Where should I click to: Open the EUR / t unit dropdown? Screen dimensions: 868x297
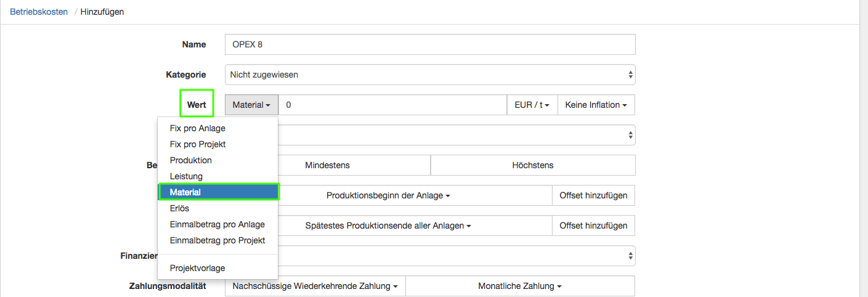point(532,105)
